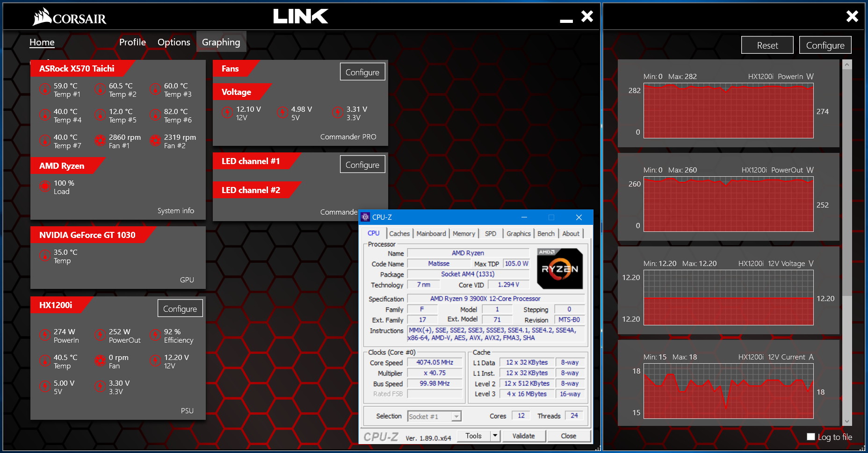Click the Temp #5 thermometer icon

coord(100,115)
